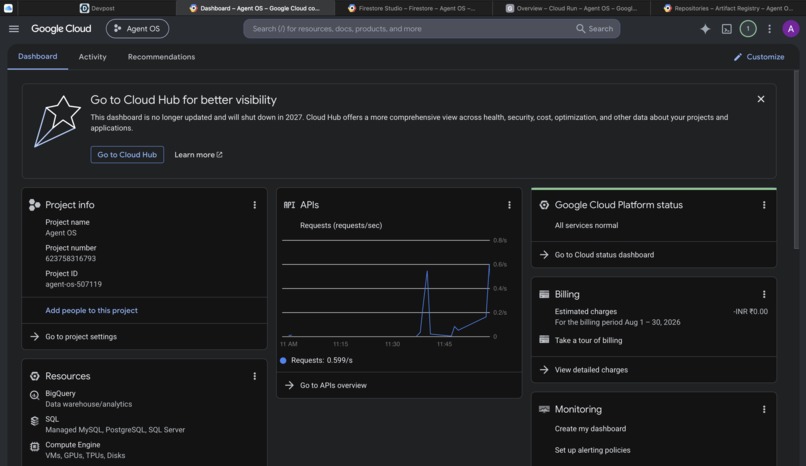Click project ID agent-os-507119

pyautogui.click(x=74, y=284)
